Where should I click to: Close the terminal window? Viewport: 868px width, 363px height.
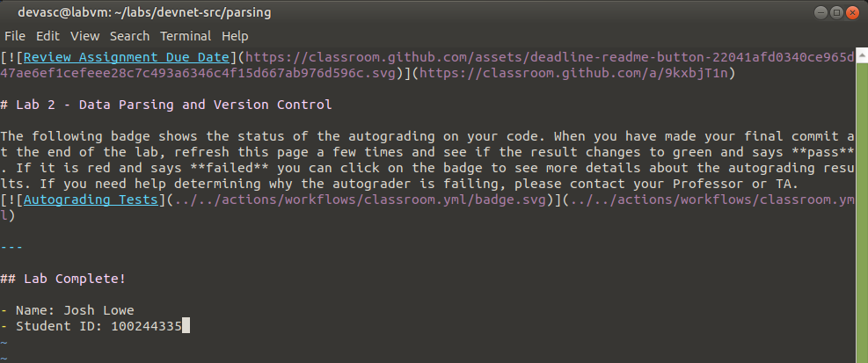pyautogui.click(x=853, y=12)
